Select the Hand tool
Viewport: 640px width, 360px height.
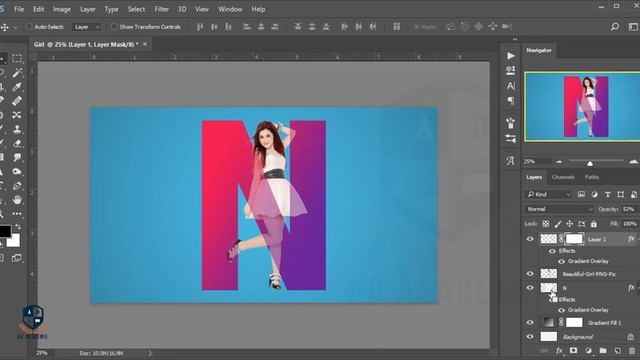coord(17,200)
